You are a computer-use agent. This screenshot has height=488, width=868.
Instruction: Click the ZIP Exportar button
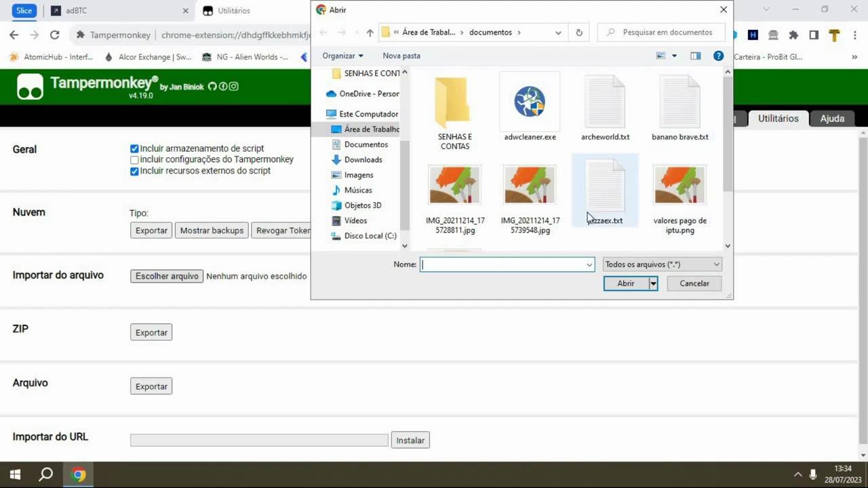[x=151, y=333]
